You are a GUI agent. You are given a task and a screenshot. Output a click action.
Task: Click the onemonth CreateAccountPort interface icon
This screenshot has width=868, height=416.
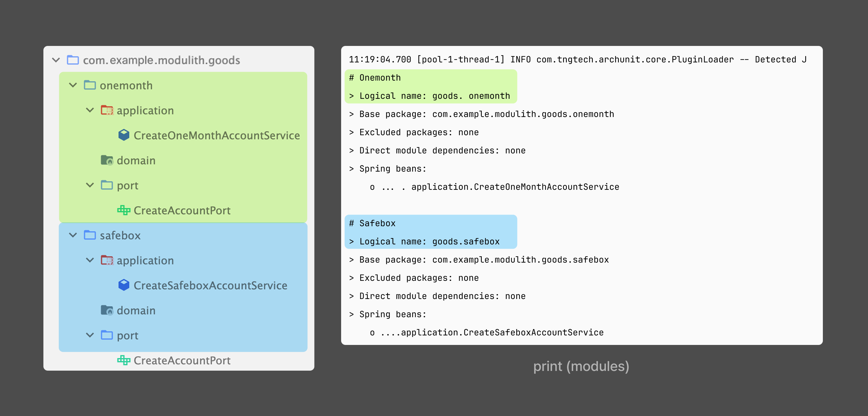[x=124, y=210]
